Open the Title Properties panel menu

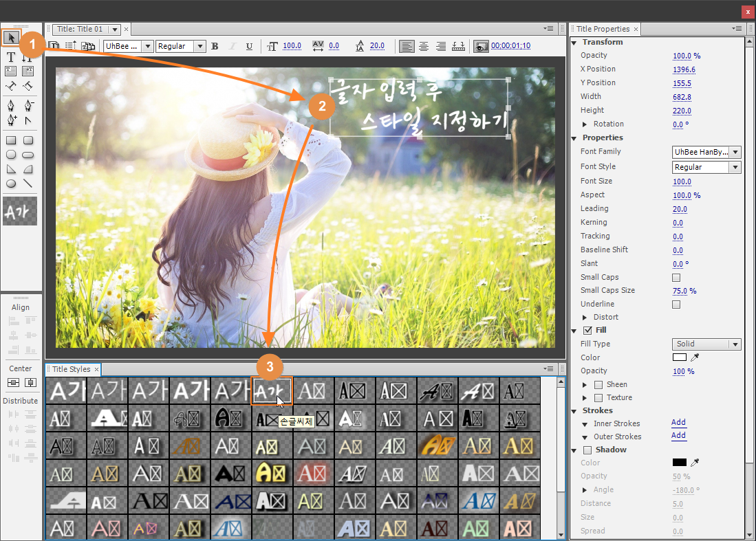(x=737, y=28)
